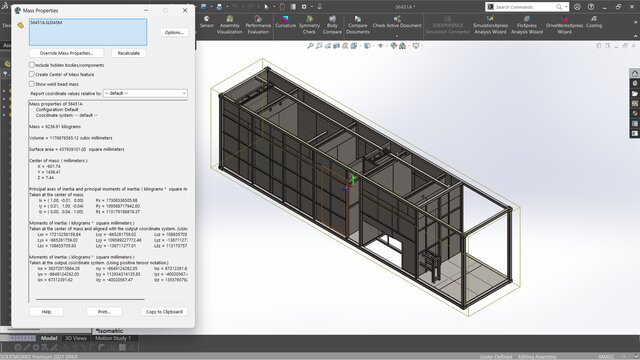Launch FloXpress Analysis Wizard
640x360 pixels.
tap(527, 25)
